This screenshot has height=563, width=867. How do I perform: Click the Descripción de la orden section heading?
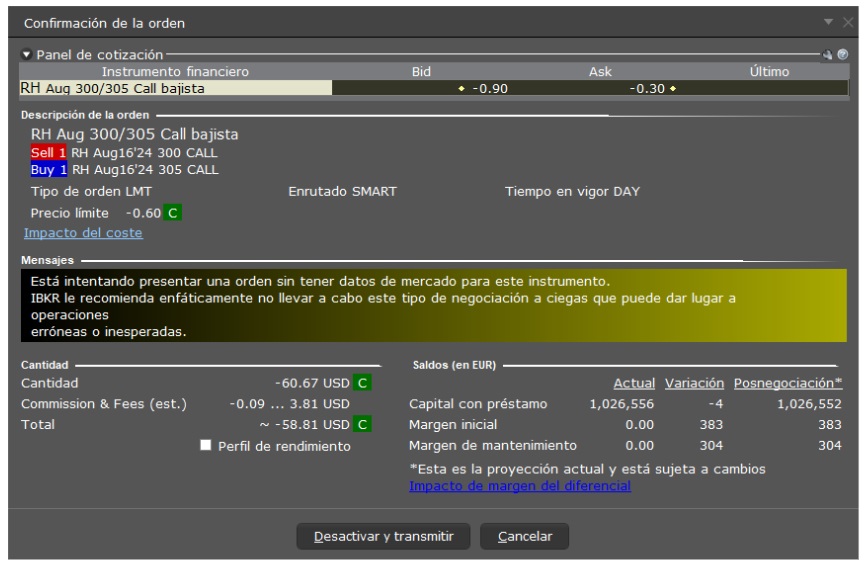(x=85, y=115)
